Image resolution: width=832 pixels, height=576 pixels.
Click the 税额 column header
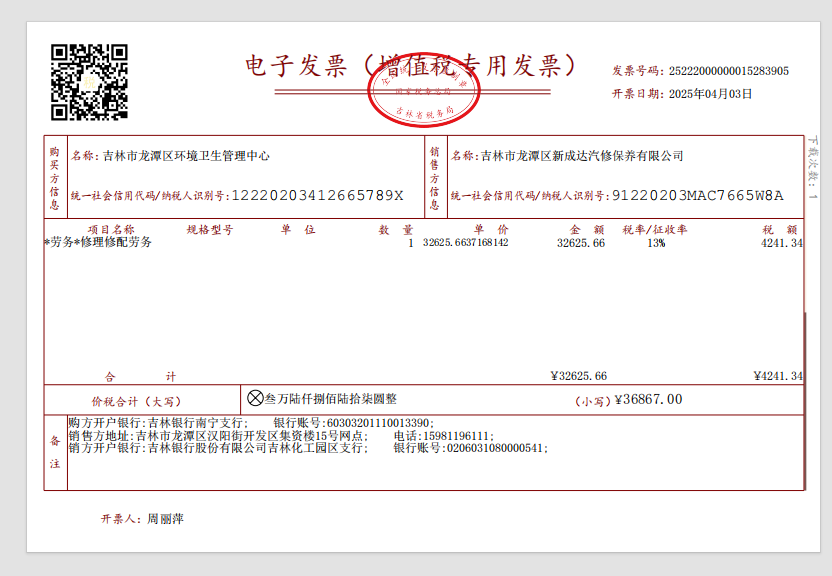(x=780, y=230)
